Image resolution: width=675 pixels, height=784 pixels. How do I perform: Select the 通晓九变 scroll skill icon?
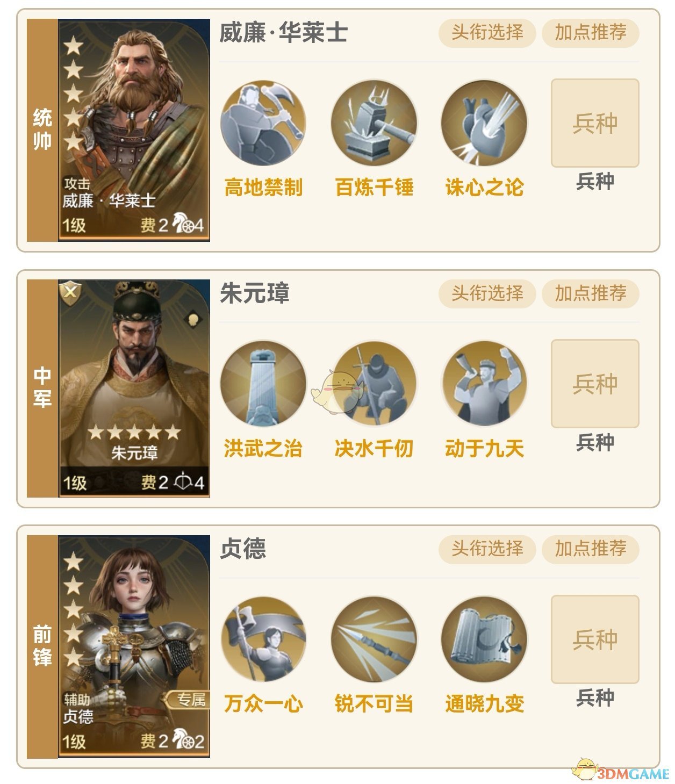484,639
